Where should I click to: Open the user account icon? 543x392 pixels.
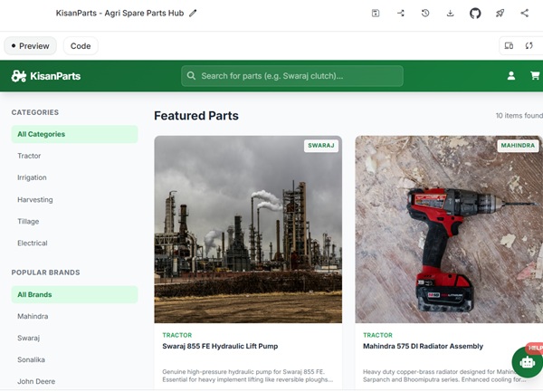[511, 75]
